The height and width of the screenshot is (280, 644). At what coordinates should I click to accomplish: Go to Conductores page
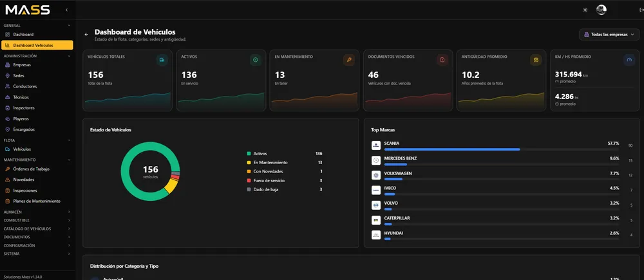click(37, 86)
